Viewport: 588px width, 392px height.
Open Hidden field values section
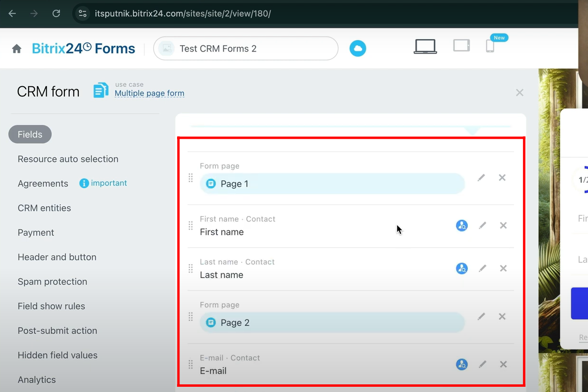pos(57,355)
